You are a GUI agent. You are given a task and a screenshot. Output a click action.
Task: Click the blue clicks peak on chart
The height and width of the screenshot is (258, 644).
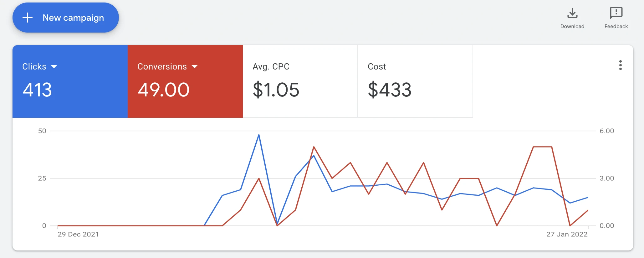click(259, 135)
